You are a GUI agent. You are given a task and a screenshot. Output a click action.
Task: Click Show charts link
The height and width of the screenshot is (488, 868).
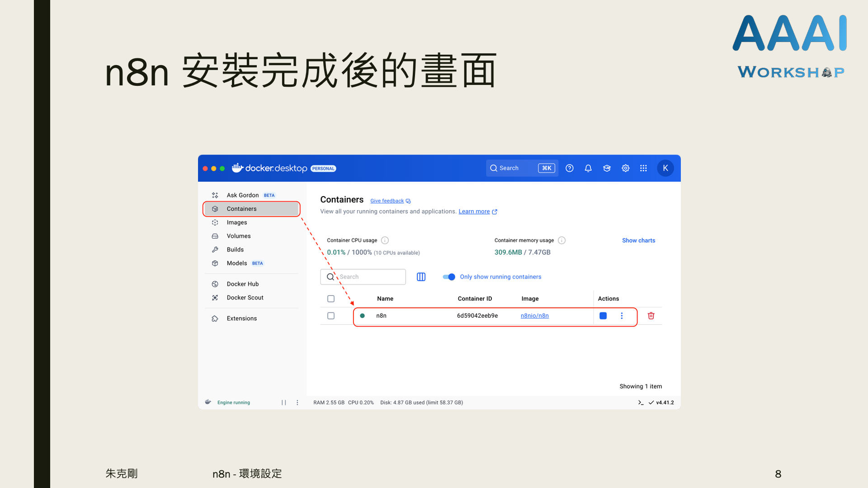tap(638, 240)
